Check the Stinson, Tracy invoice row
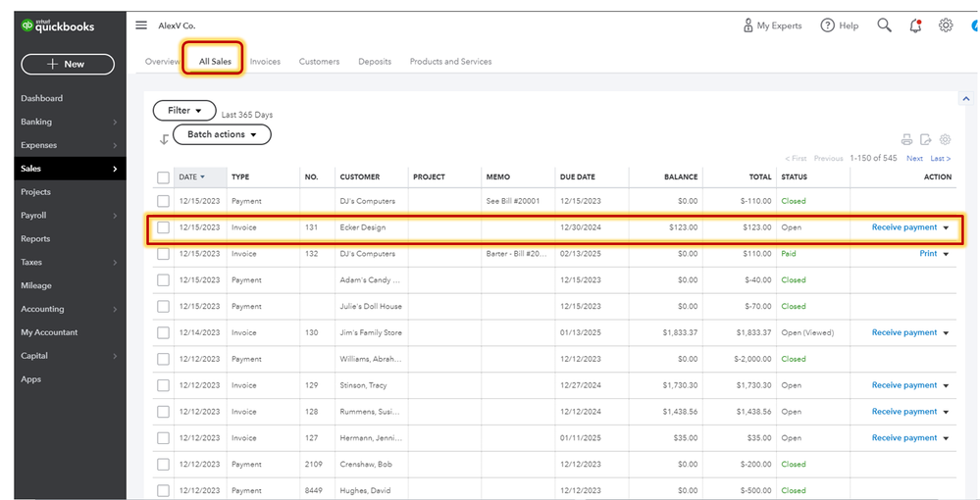This screenshot has width=980, height=500. 163,385
